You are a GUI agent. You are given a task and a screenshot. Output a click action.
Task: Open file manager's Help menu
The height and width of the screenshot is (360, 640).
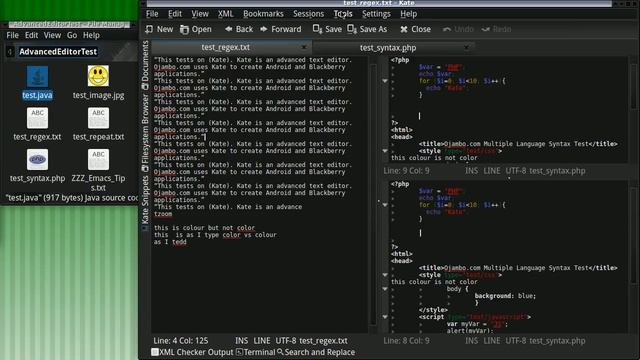pos(91,35)
